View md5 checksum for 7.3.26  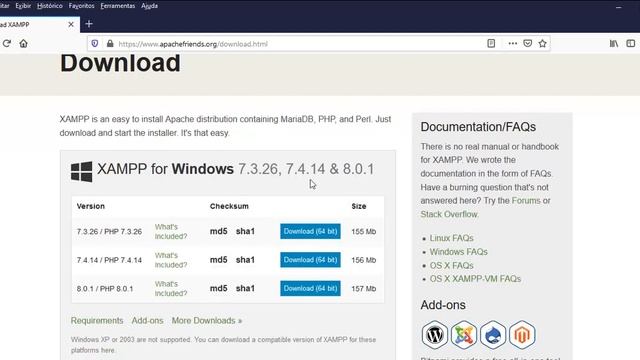pyautogui.click(x=218, y=231)
